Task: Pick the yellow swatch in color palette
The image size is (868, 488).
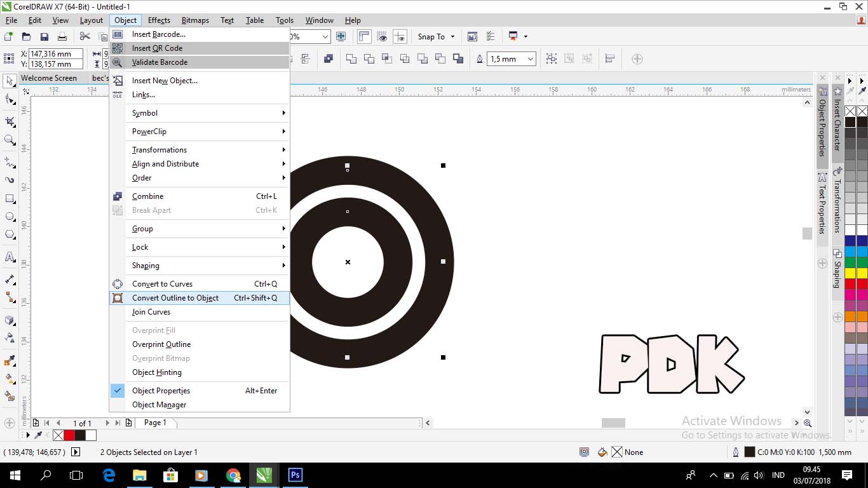Action: pyautogui.click(x=850, y=273)
